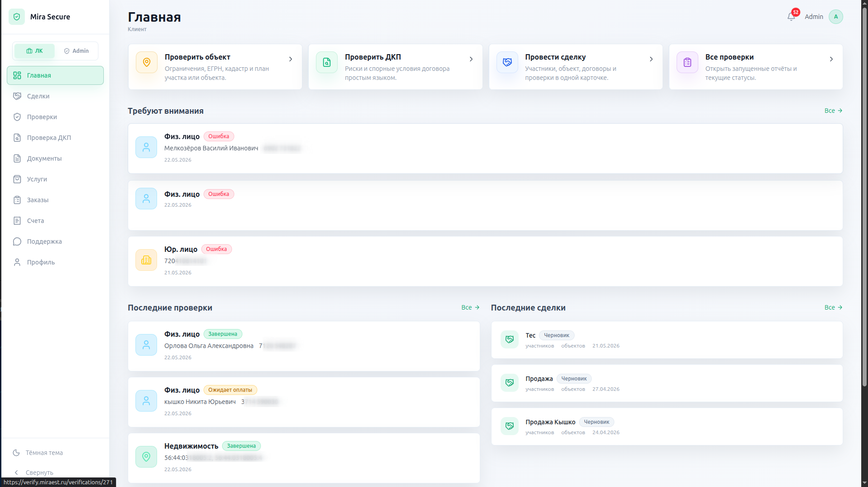The height and width of the screenshot is (487, 868).
Task: Open the Провести сделку card title
Action: (555, 57)
